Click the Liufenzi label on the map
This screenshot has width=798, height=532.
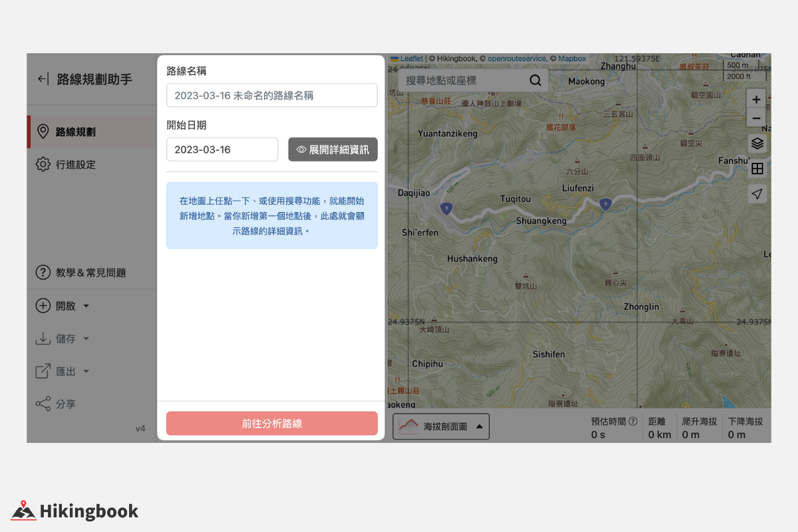point(578,188)
